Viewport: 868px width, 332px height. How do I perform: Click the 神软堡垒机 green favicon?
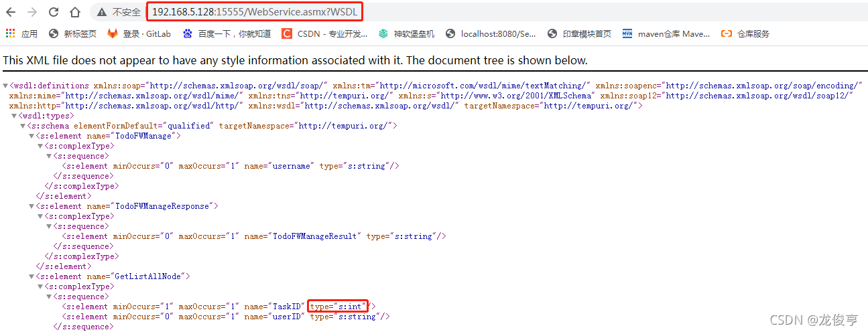(x=383, y=33)
